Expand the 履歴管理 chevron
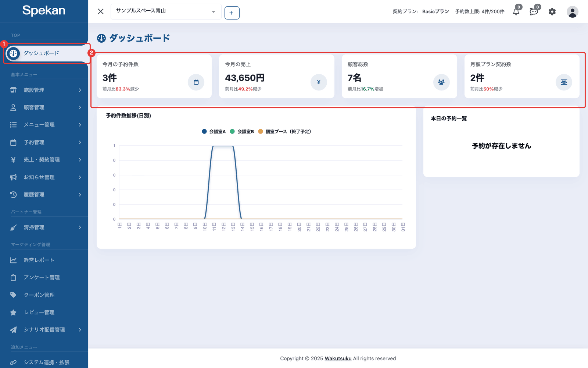Viewport: 588px width, 368px height. [x=80, y=195]
